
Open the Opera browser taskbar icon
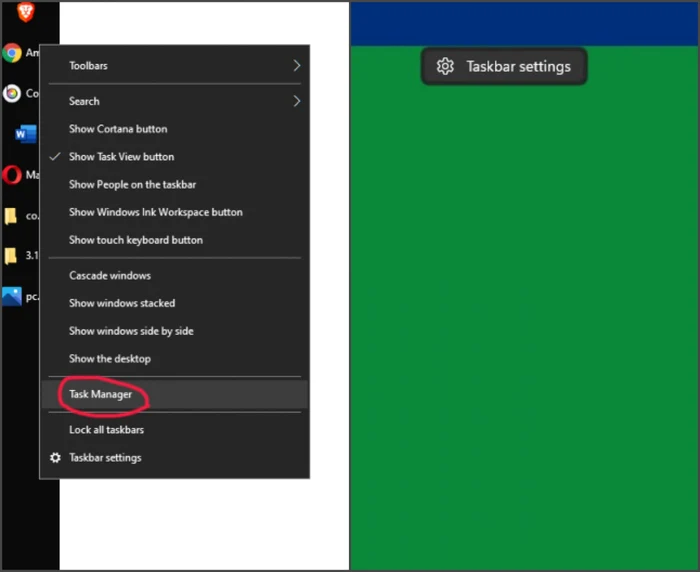coord(12,175)
